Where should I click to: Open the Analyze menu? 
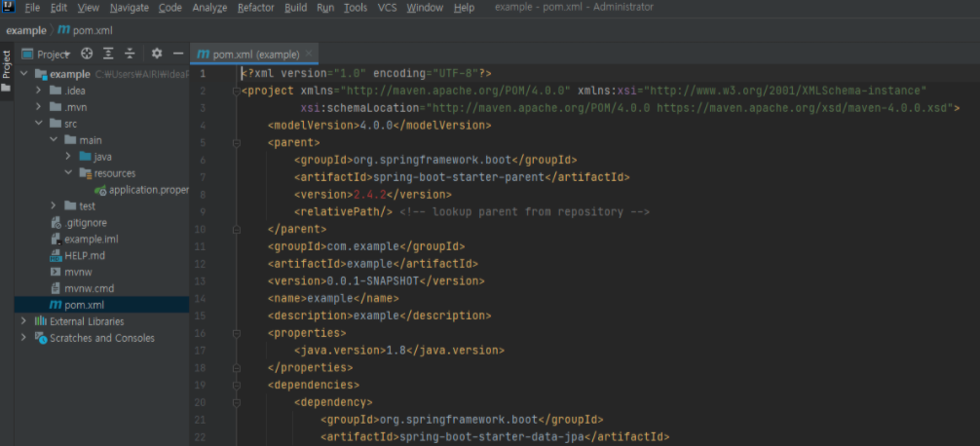tap(210, 8)
